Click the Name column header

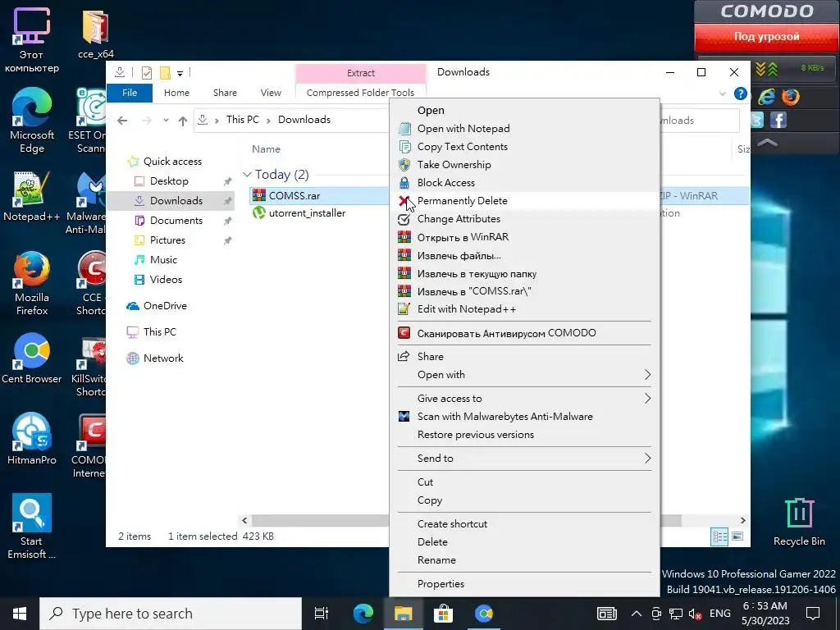coord(267,149)
